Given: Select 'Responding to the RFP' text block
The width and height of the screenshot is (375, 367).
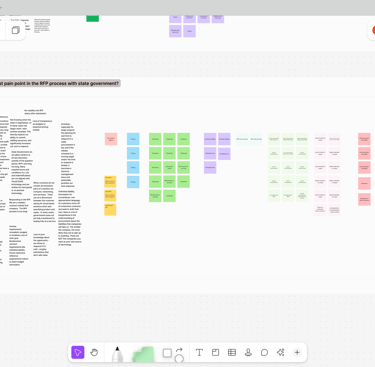Looking at the screenshot, I should (20, 205).
